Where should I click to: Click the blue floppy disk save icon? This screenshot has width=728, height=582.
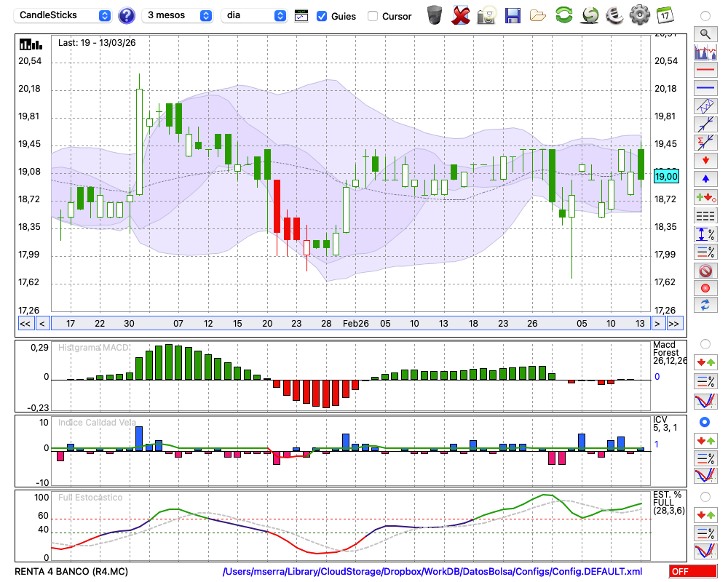point(513,15)
